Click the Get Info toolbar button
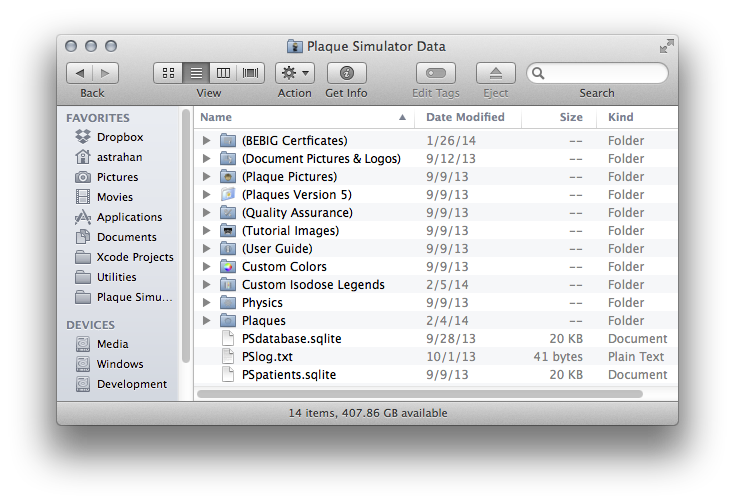 point(346,73)
